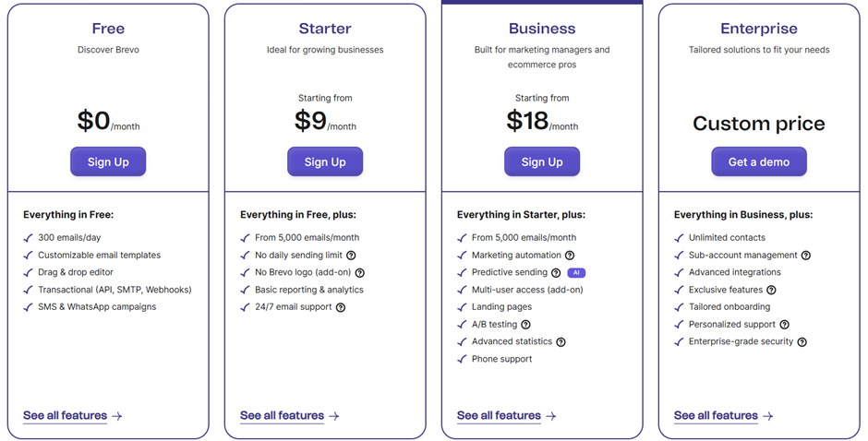The width and height of the screenshot is (868, 441).
Task: Click the AI badge on Predictive sending
Action: pos(576,273)
